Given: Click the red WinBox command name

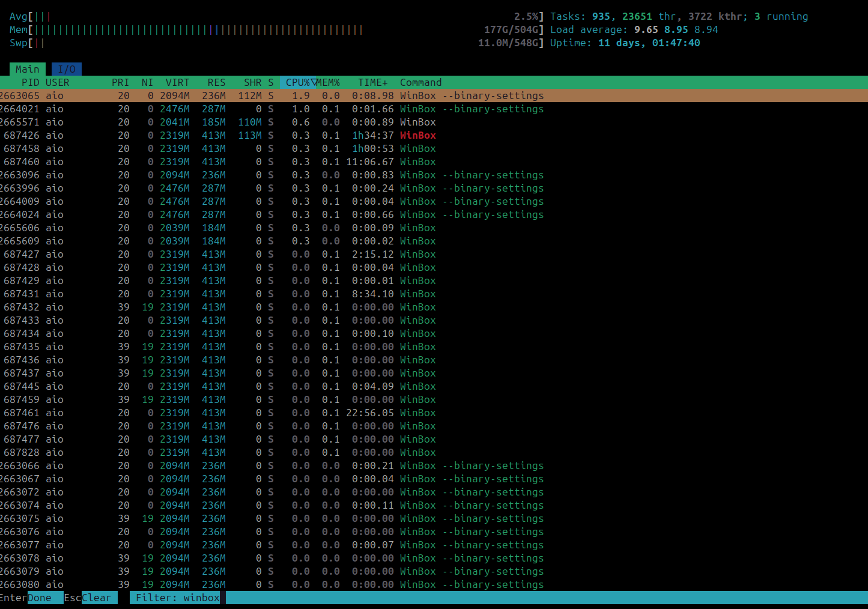Looking at the screenshot, I should pos(418,135).
